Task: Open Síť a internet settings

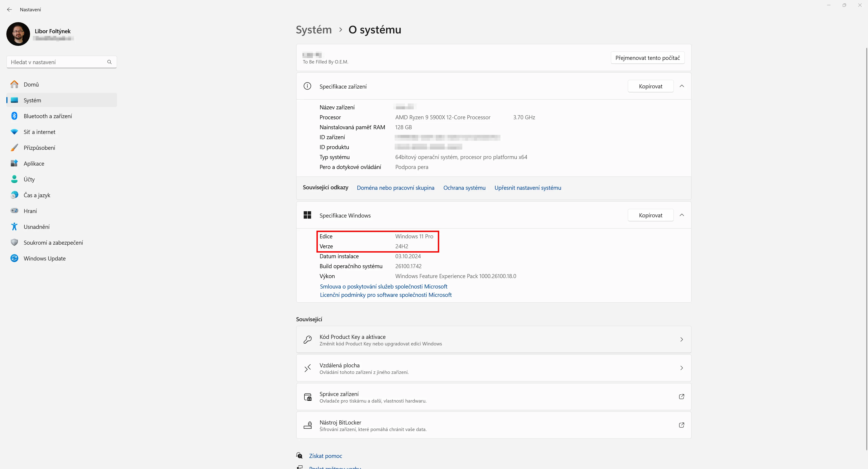Action: coord(62,132)
